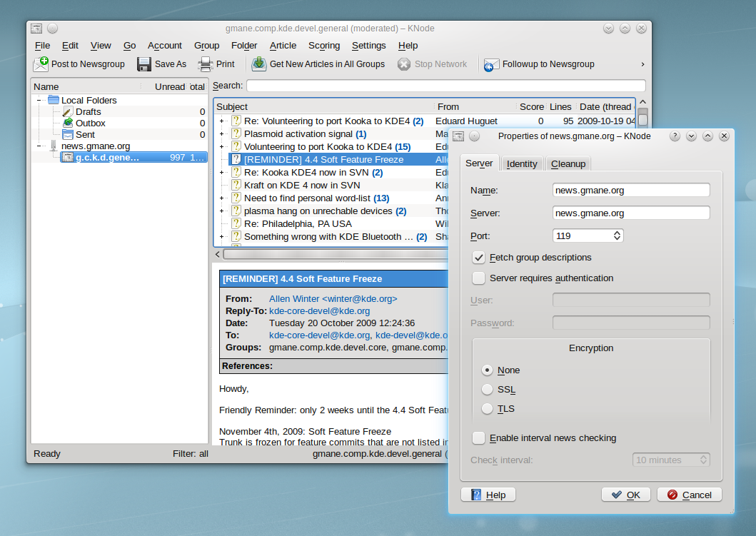
Task: Click the Post to Newsgroup toolbar icon
Action: pos(41,64)
